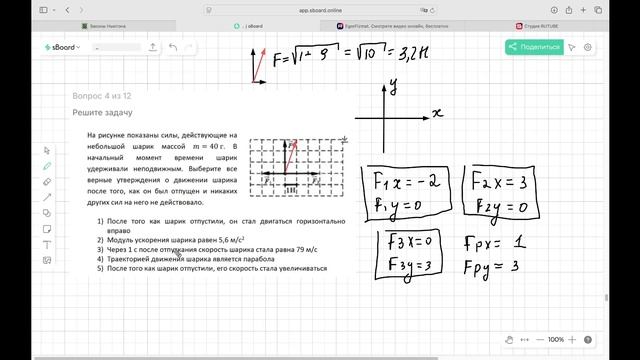640x360 pixels.
Task: Open a new Safari tab
Action: point(583,10)
